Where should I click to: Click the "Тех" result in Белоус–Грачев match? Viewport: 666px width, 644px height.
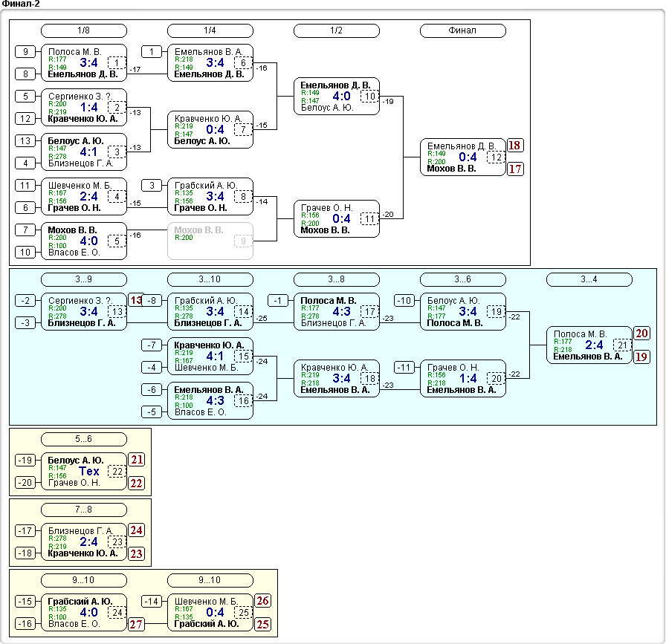point(88,471)
